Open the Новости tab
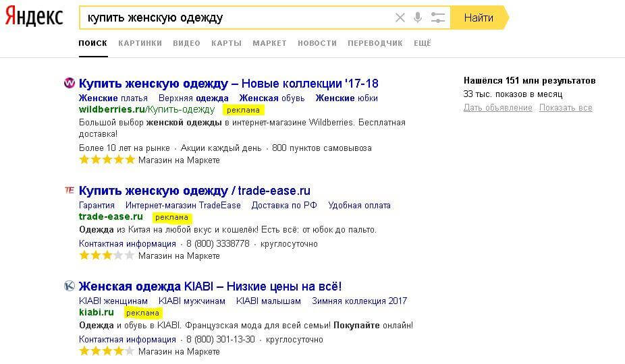Image resolution: width=625 pixels, height=364 pixels. [317, 43]
